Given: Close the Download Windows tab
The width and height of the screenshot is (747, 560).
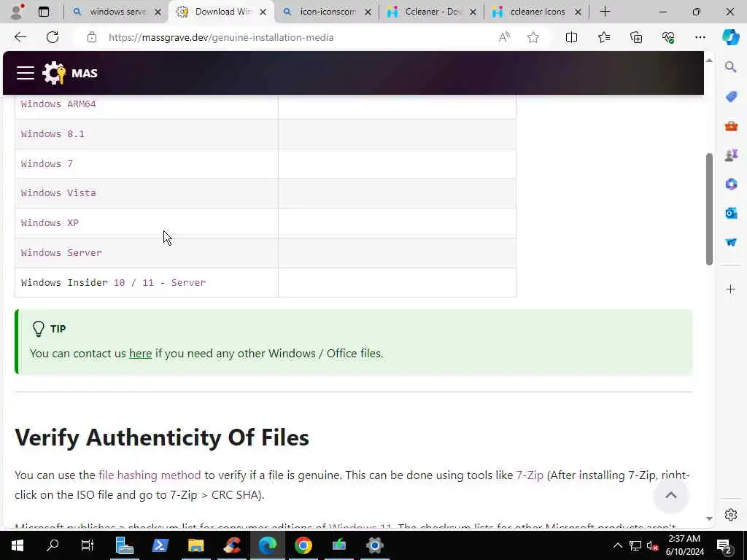Looking at the screenshot, I should (x=263, y=12).
